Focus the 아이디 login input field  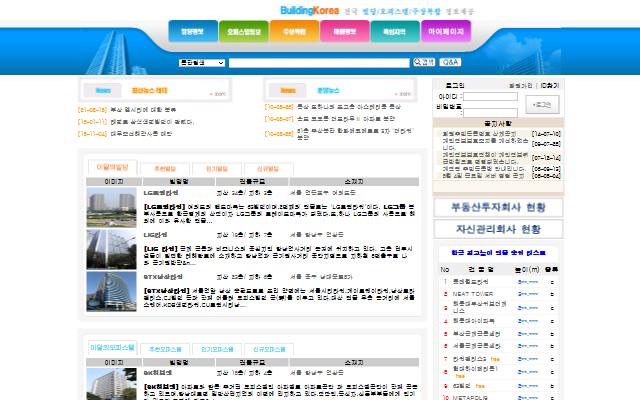click(490, 96)
